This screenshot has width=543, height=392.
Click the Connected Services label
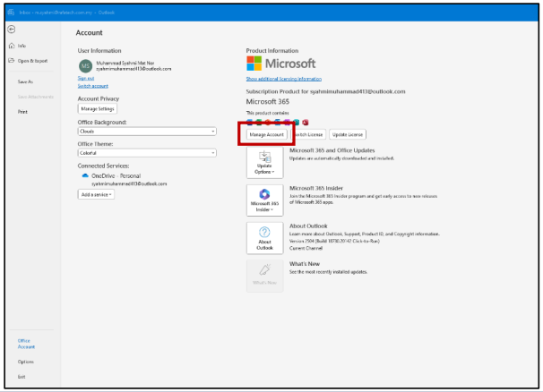click(x=103, y=166)
